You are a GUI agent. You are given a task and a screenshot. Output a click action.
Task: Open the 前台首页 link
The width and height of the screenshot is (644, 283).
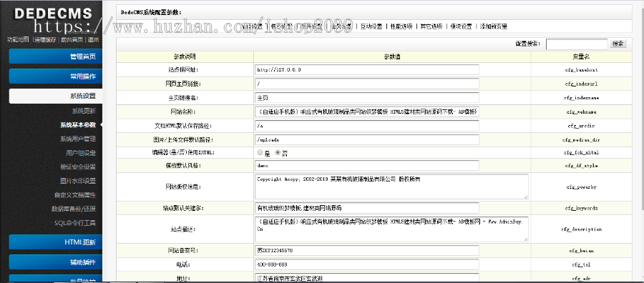[72, 40]
